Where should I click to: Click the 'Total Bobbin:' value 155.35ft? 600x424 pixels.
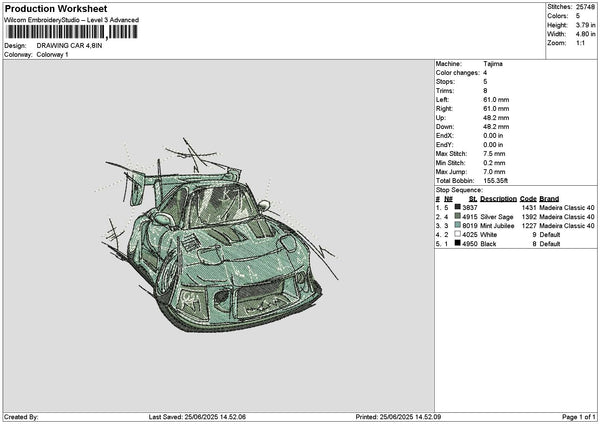click(x=496, y=181)
